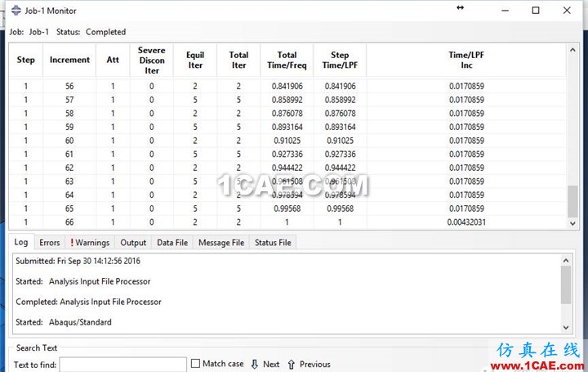The height and width of the screenshot is (372, 588).
Task: Click the Text to find input field
Action: click(x=123, y=365)
